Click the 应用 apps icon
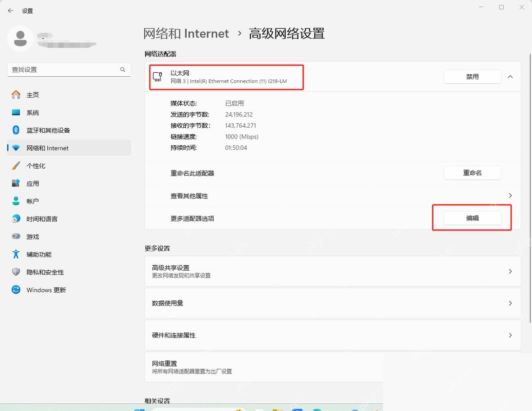Screen dimensions: 532x411 16,183
